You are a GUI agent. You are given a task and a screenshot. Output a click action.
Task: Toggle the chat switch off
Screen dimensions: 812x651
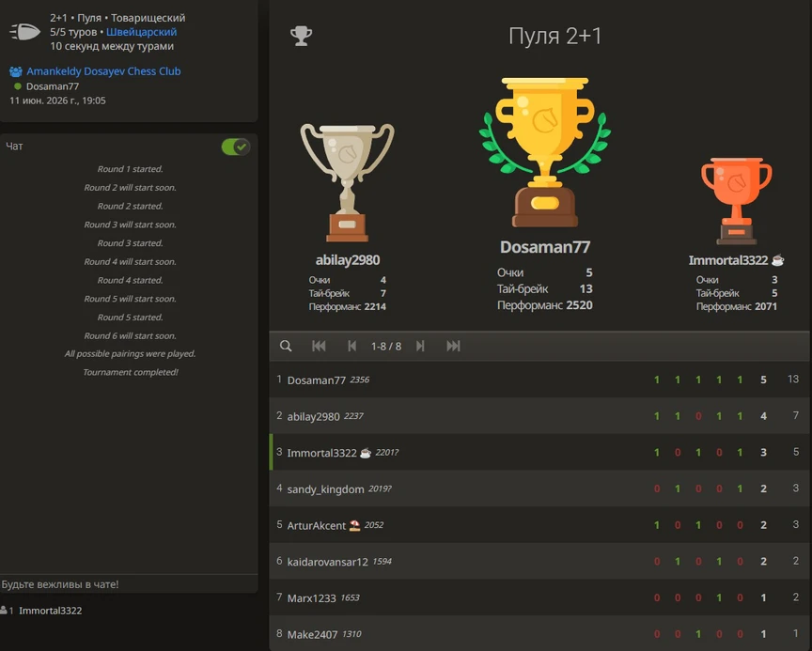click(x=236, y=147)
